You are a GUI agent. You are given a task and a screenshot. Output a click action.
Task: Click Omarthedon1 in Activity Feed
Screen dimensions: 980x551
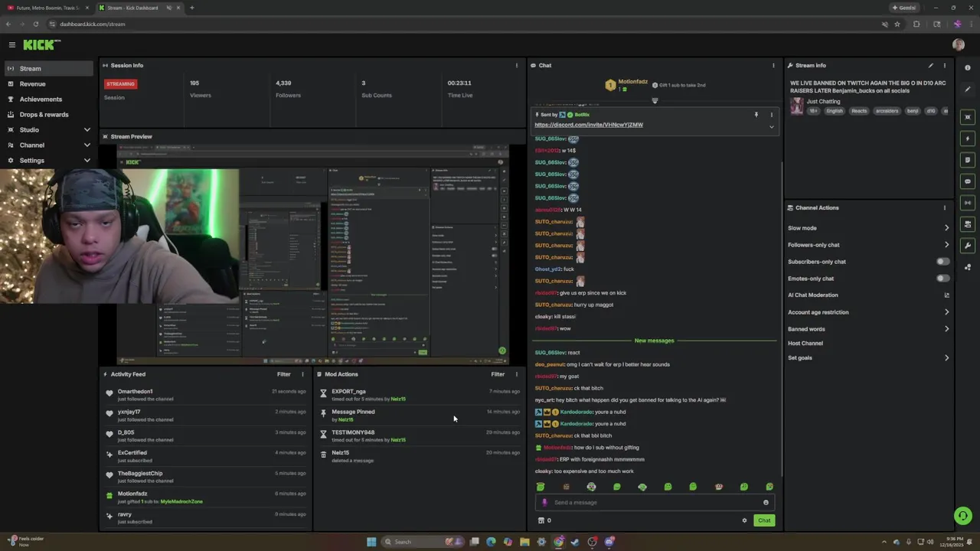coord(135,392)
